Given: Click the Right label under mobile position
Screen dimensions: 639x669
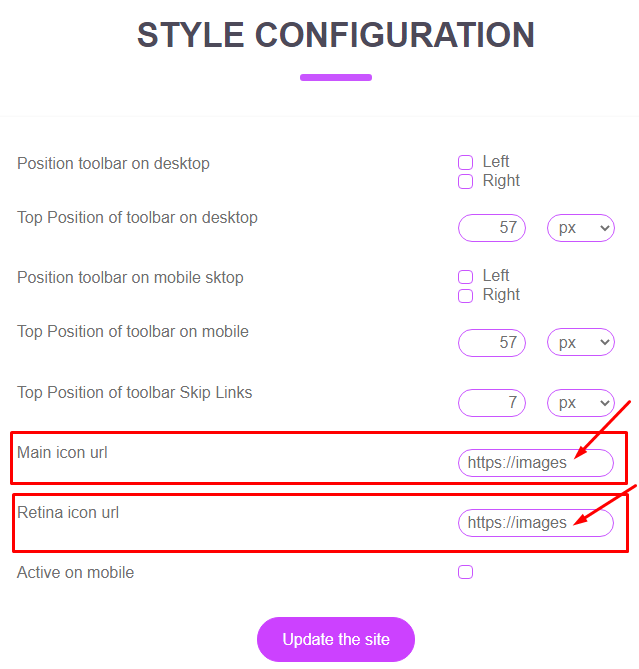Looking at the screenshot, I should coord(501,295).
